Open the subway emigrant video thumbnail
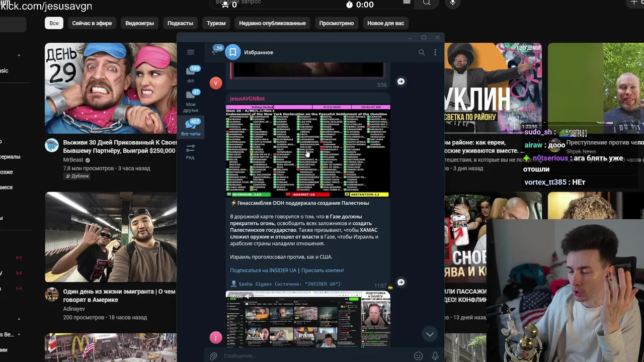Image resolution: width=644 pixels, height=362 pixels. point(111,237)
